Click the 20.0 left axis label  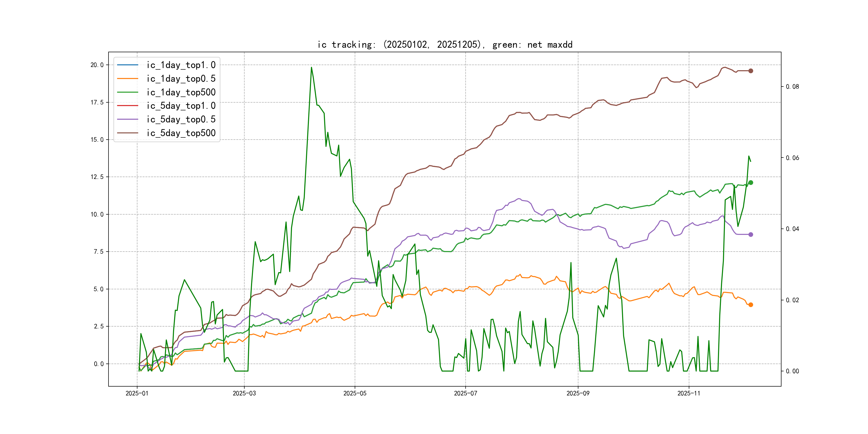tap(97, 65)
